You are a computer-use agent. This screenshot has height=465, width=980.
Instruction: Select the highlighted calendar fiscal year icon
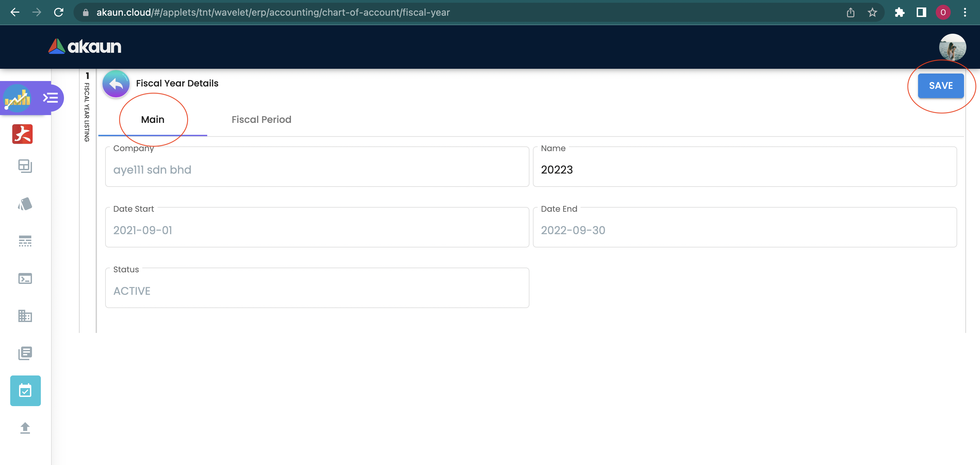pyautogui.click(x=25, y=391)
